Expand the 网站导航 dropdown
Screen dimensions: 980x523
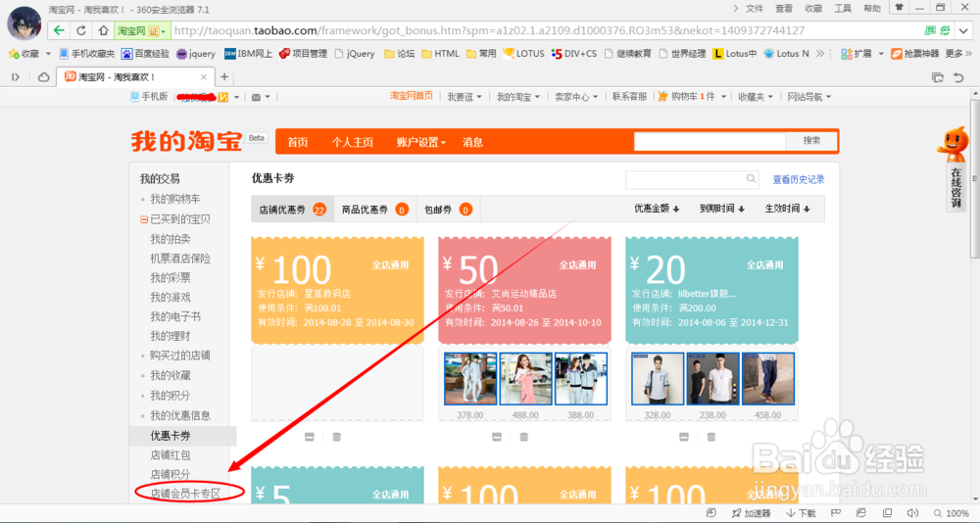click(x=809, y=97)
